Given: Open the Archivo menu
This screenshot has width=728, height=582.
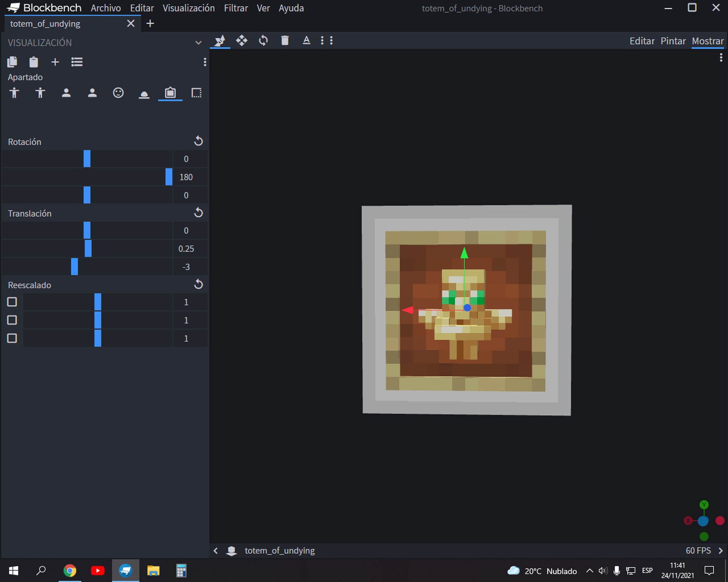Looking at the screenshot, I should coord(105,8).
